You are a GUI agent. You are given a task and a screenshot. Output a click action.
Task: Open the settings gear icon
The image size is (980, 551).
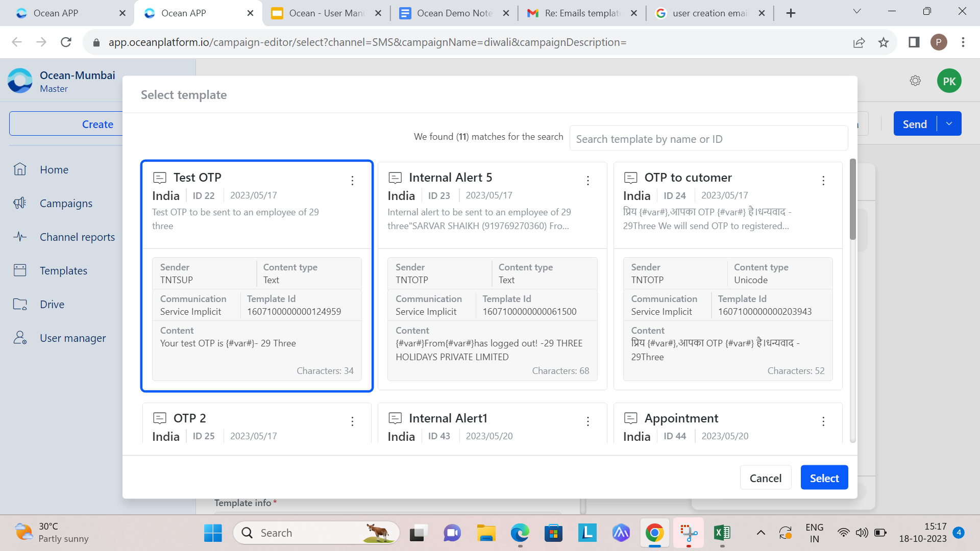[915, 81]
